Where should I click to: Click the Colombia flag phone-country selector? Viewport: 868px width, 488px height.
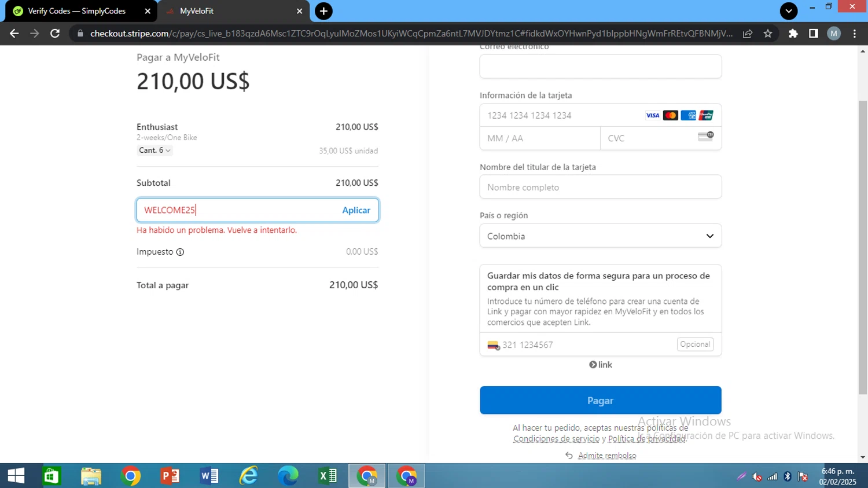[493, 345]
